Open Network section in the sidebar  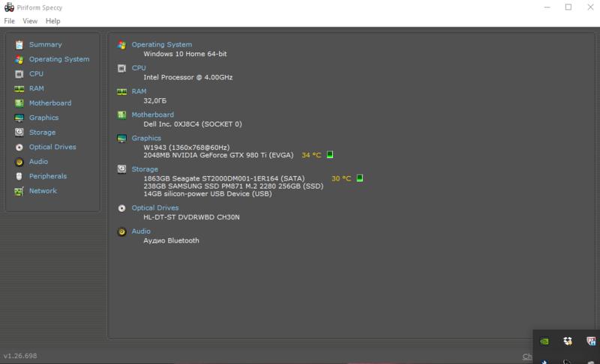tap(43, 191)
